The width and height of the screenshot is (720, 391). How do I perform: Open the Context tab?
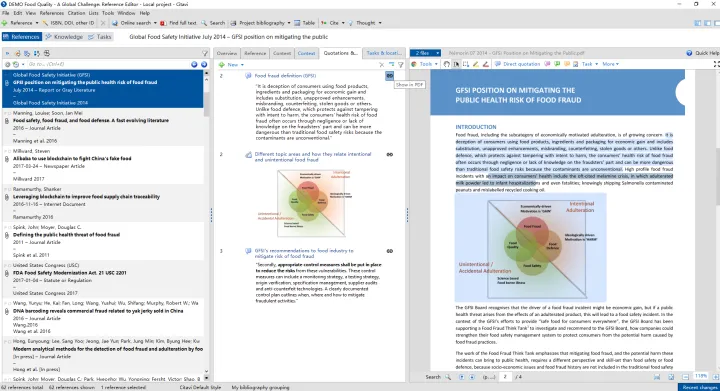(306, 53)
